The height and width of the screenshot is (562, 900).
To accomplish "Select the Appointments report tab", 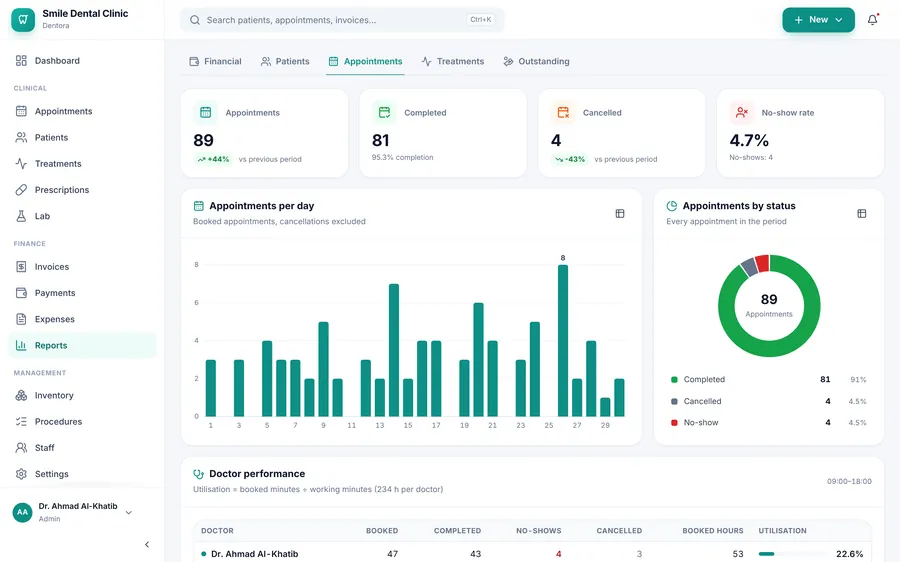I will tap(365, 61).
